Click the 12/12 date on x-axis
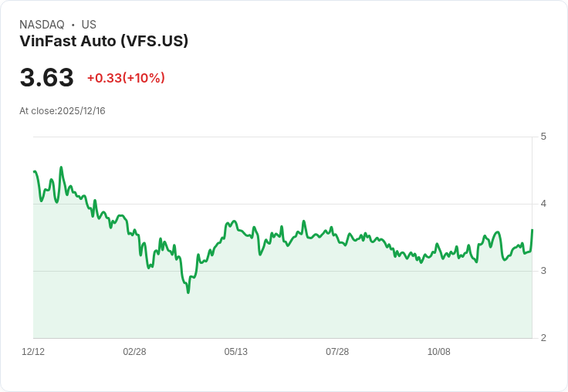 tap(33, 352)
